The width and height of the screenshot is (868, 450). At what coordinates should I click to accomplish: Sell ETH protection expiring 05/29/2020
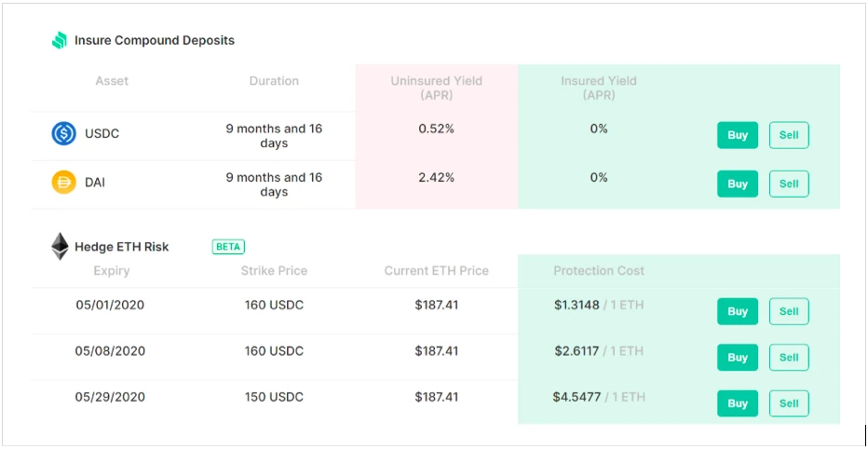pyautogui.click(x=789, y=403)
